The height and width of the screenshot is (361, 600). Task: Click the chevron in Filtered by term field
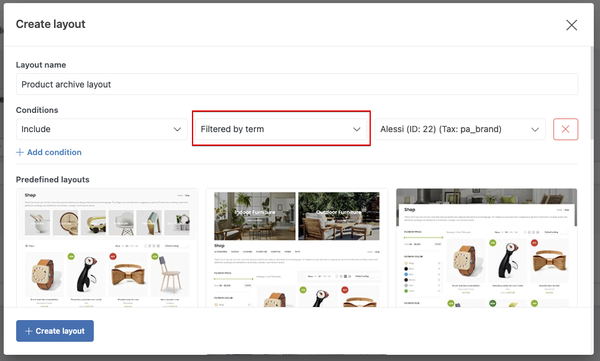tap(357, 129)
